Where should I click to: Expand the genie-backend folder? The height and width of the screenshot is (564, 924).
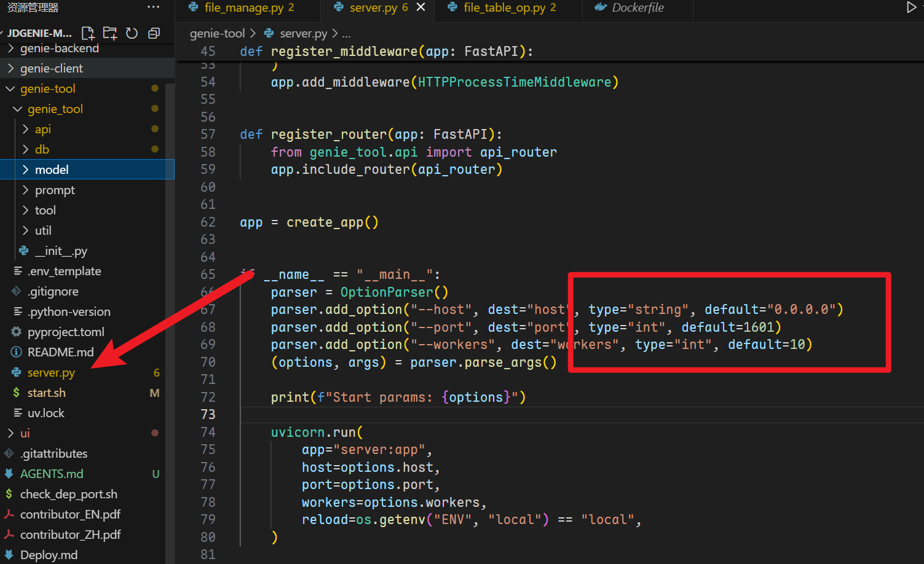click(59, 48)
